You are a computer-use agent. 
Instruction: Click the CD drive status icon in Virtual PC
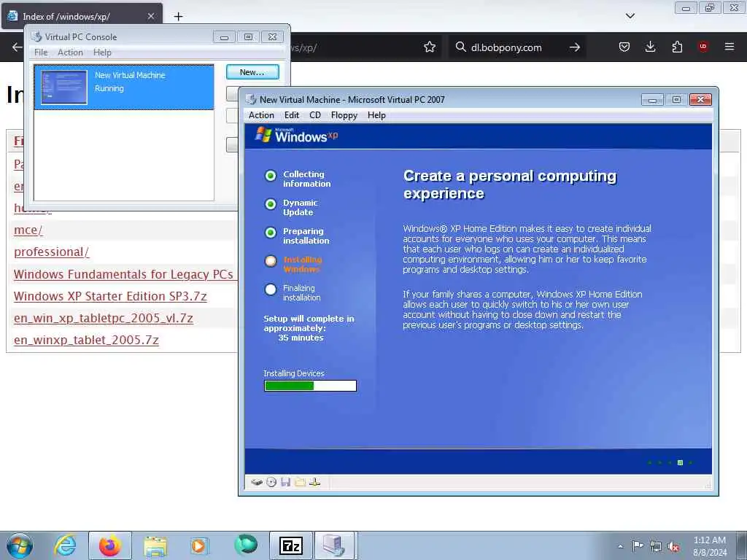pos(271,482)
